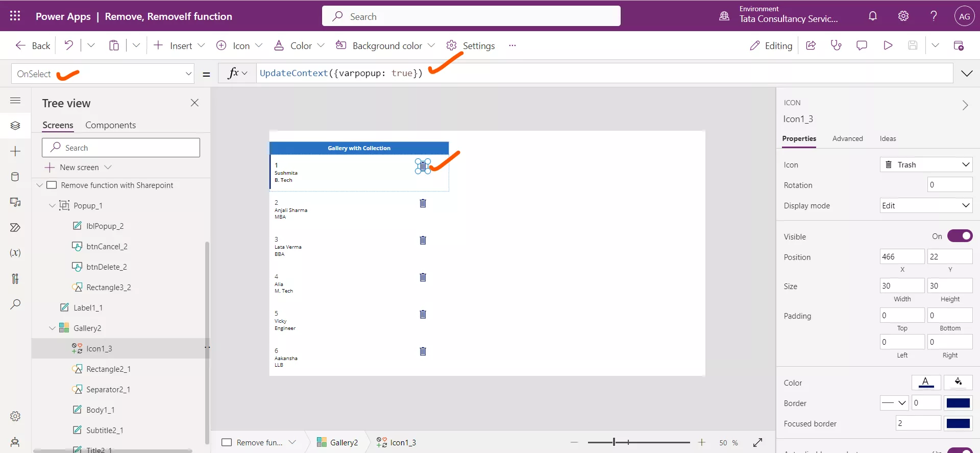Open the Icon toolbar menu
This screenshot has width=980, height=453.
click(239, 45)
